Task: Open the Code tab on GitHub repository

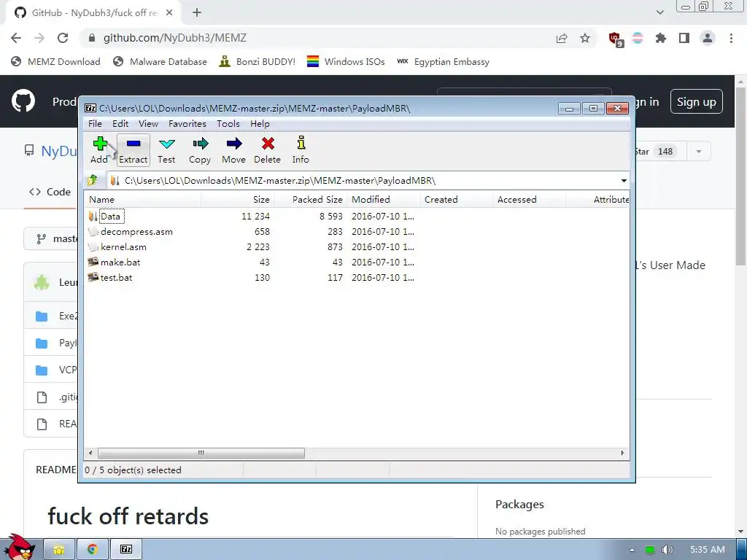Action: point(50,192)
